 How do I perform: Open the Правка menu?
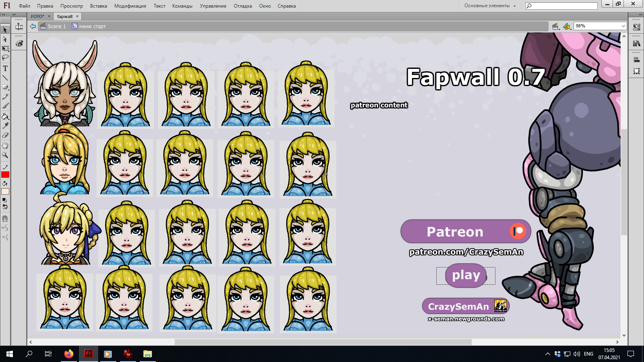pyautogui.click(x=45, y=6)
